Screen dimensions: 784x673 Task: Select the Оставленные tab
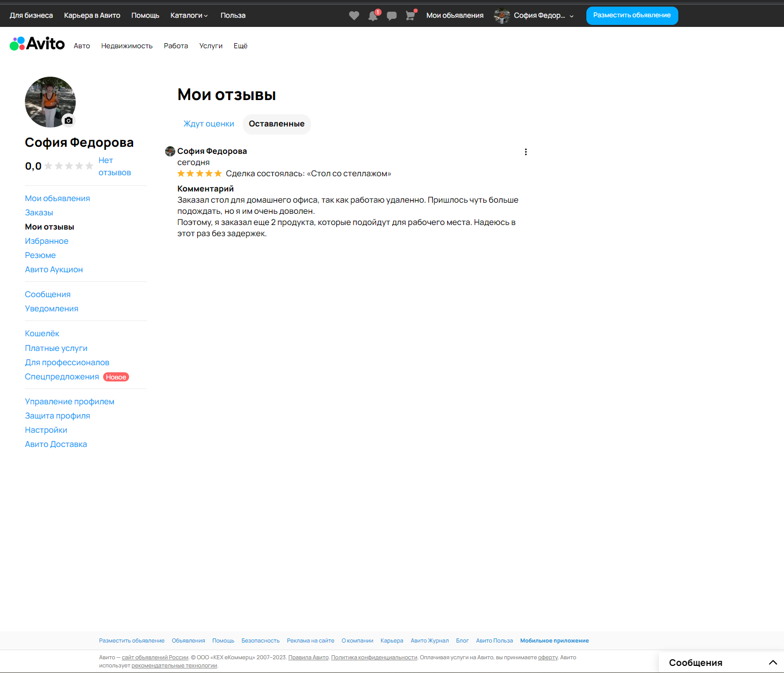[276, 124]
